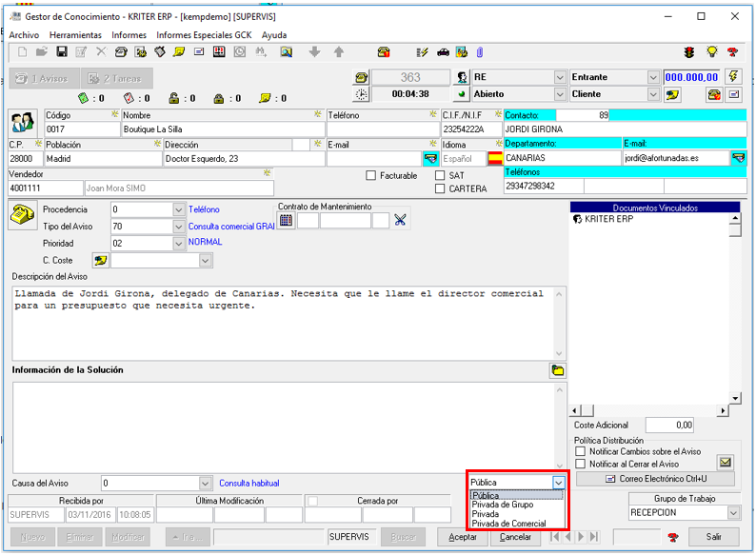Click the lightning bolt button beside 000.000,00
The height and width of the screenshot is (555, 756).
(733, 77)
